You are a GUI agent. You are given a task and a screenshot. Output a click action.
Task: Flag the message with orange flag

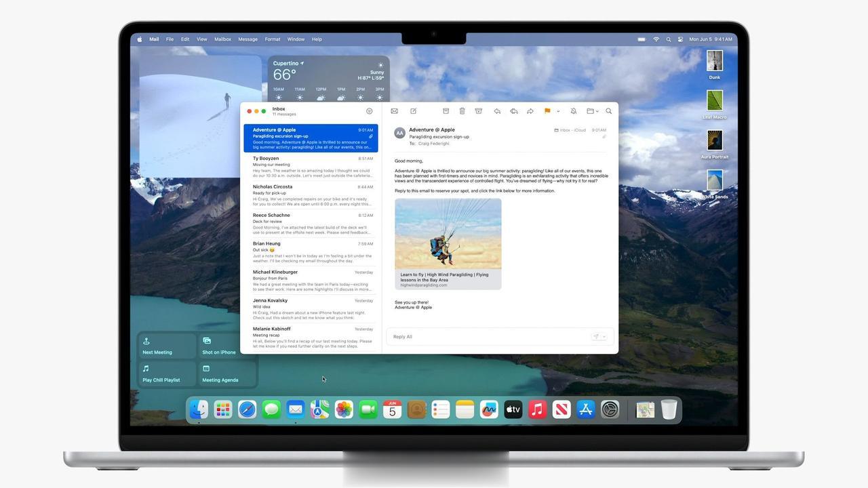tap(547, 111)
